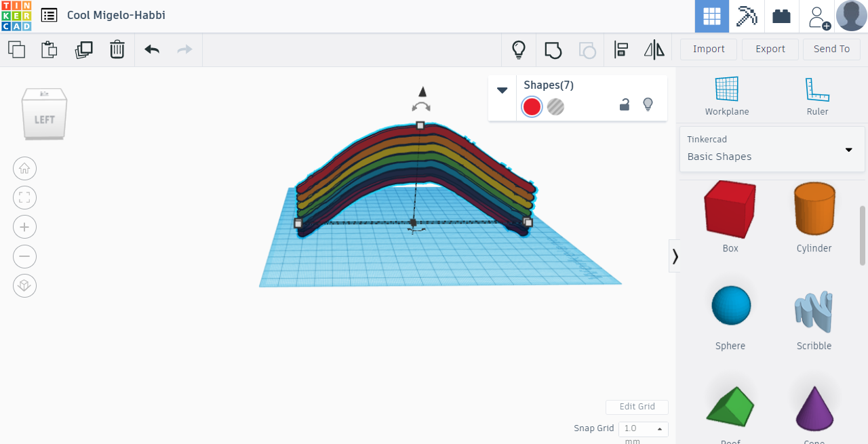The height and width of the screenshot is (444, 868).
Task: Click the Duplicate and repeat icon
Action: [83, 49]
